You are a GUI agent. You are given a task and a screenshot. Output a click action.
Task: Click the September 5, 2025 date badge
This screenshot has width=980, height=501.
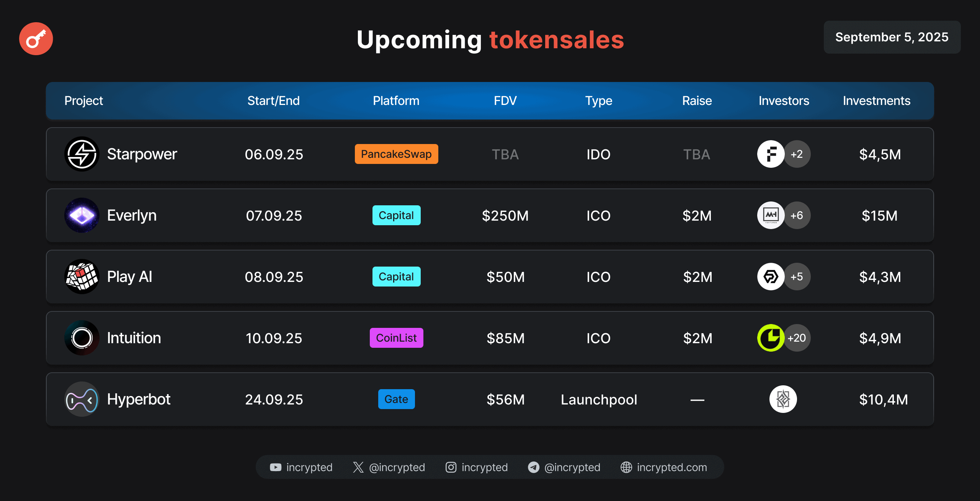(x=892, y=37)
